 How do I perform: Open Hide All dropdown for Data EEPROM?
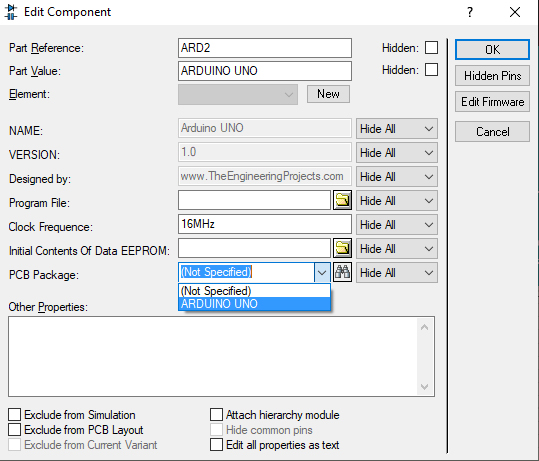[397, 249]
